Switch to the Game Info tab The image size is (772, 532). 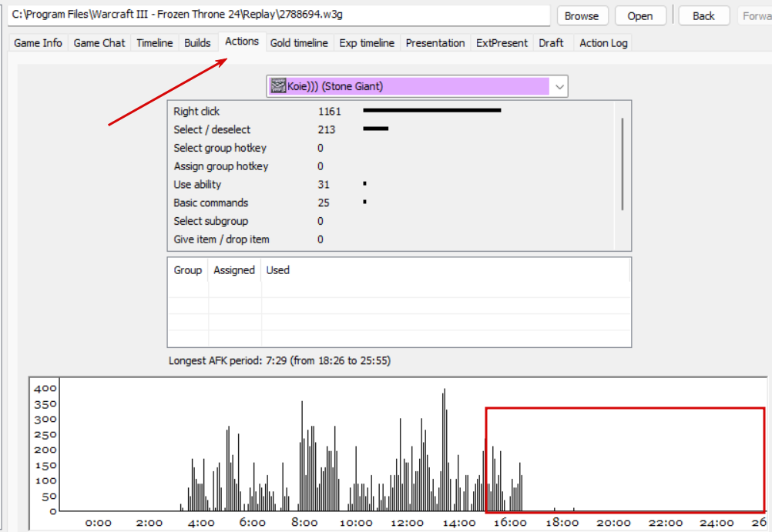[38, 43]
